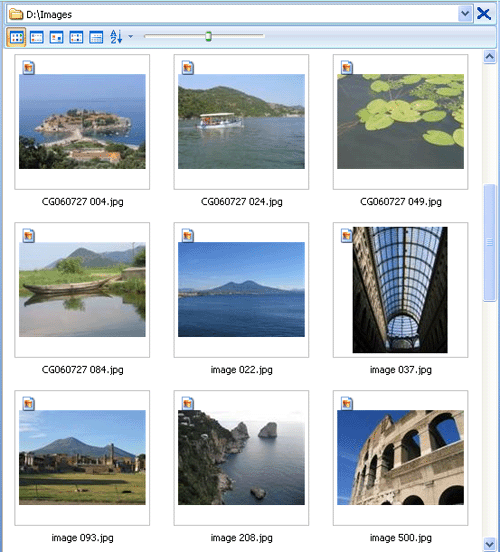Open the sort options dropdown arrow
Image resolution: width=500 pixels, height=552 pixels.
click(x=131, y=36)
